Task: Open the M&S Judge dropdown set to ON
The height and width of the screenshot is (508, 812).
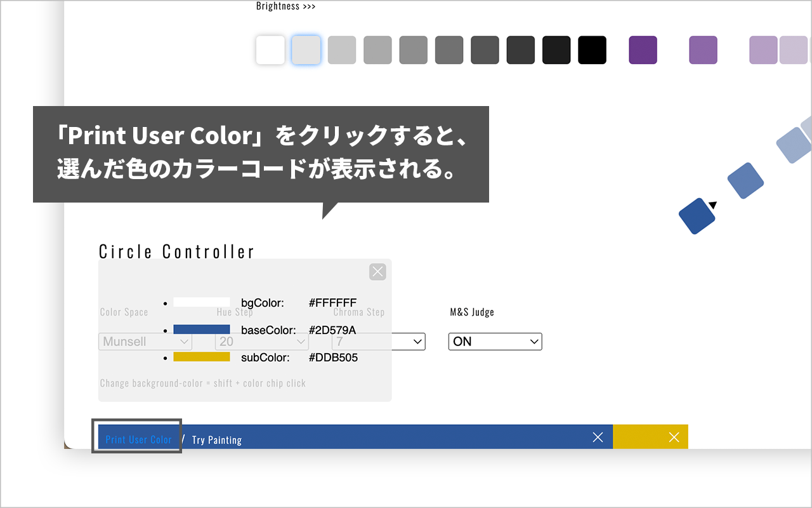Action: point(495,341)
